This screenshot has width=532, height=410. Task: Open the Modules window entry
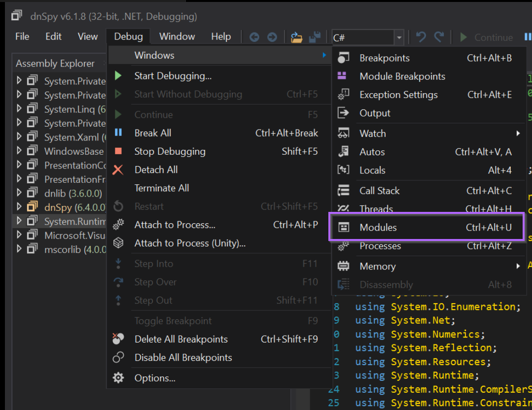click(378, 227)
